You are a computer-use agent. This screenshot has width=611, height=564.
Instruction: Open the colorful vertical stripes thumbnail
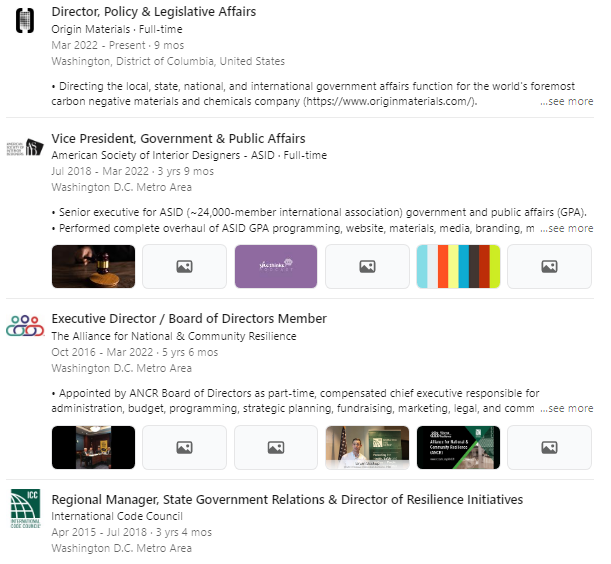pos(458,267)
